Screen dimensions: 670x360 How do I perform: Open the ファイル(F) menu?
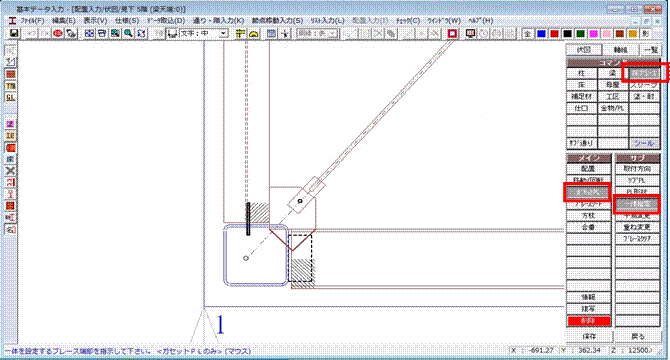point(32,20)
